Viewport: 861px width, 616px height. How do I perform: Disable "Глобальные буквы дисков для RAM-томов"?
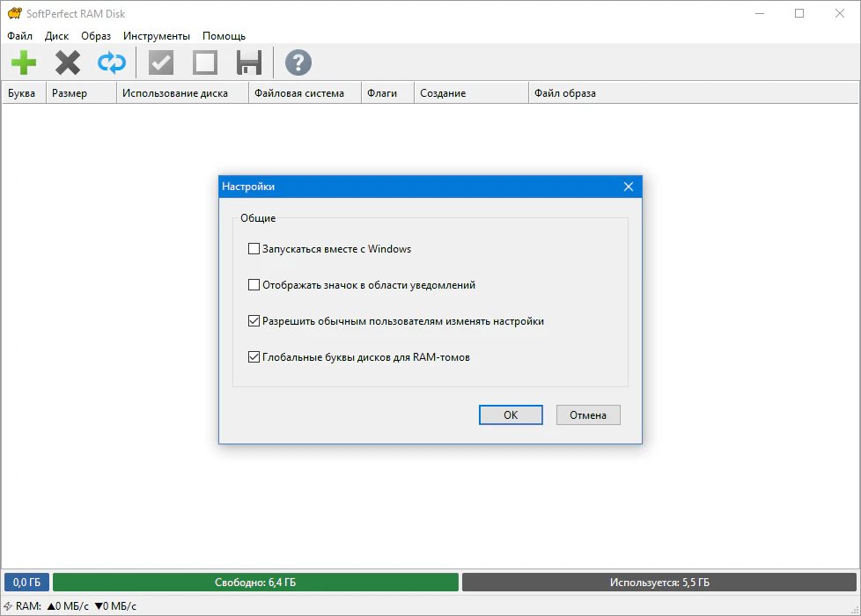pos(254,357)
